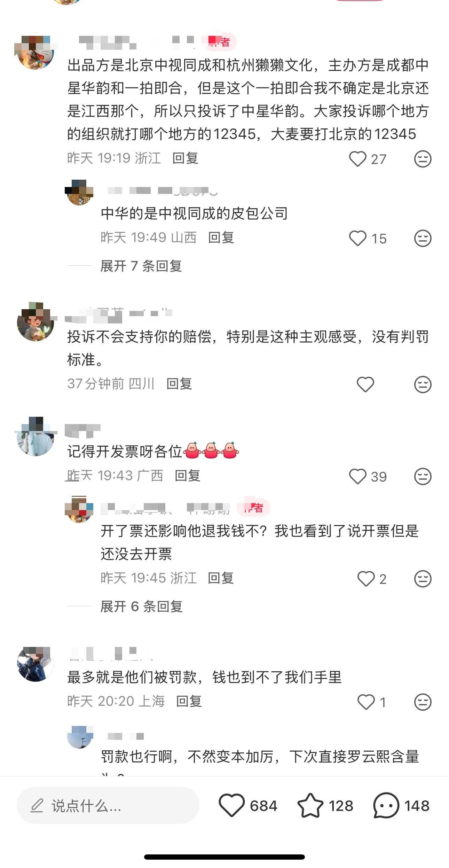The width and height of the screenshot is (449, 868).
Task: Like the 上海 comment with 1 like
Action: 366,702
